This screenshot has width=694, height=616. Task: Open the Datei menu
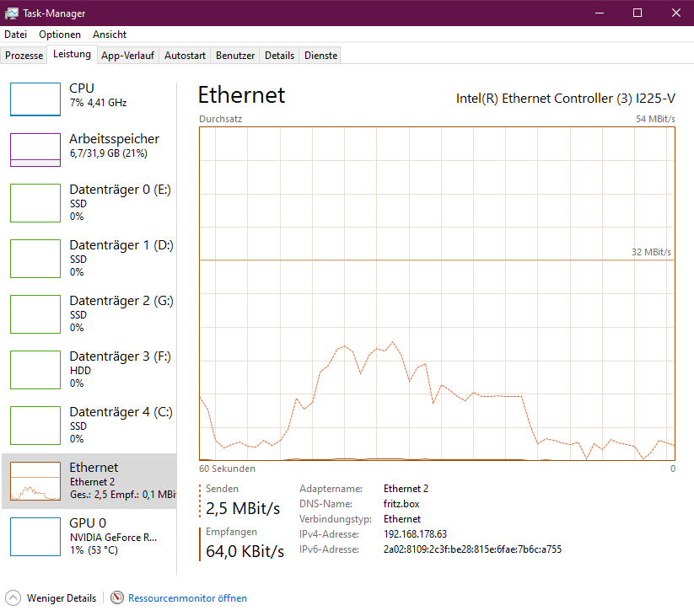click(x=15, y=35)
